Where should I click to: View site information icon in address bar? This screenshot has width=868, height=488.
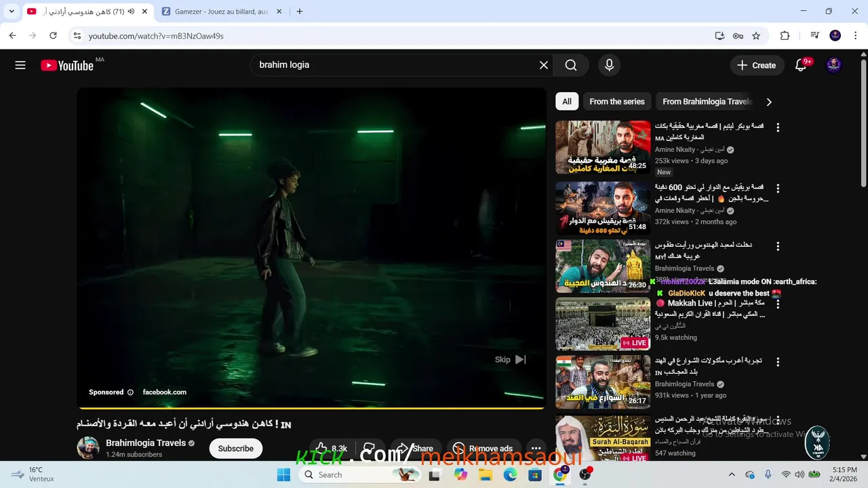coord(77,35)
